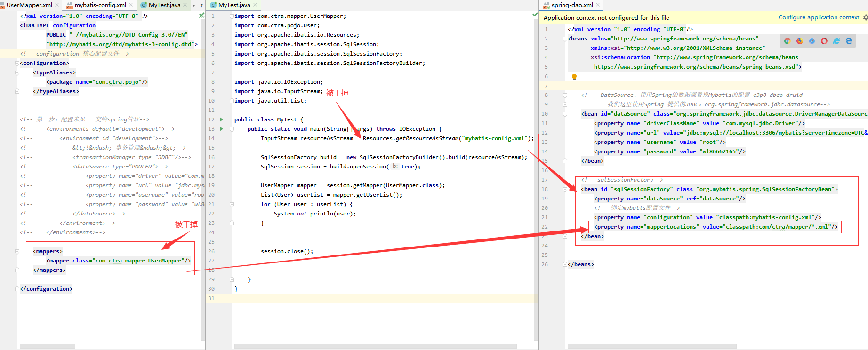The width and height of the screenshot is (868, 350).
Task: Switch to the mybatis-config.xml tab
Action: click(x=100, y=5)
